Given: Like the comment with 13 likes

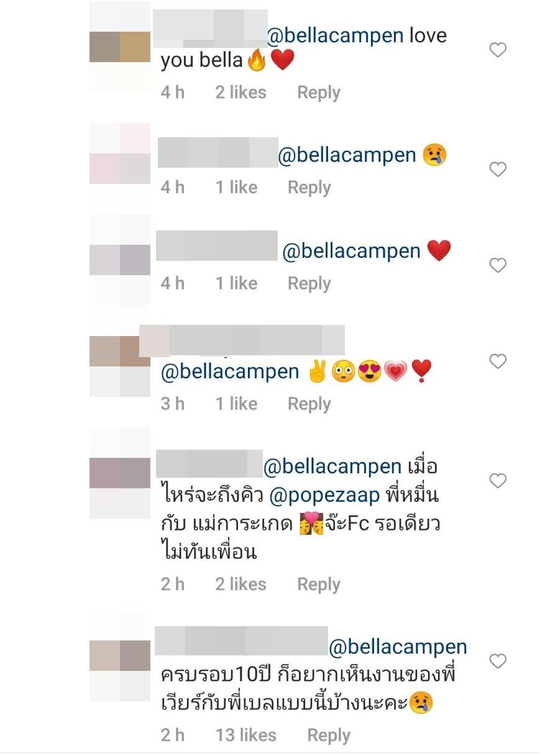Looking at the screenshot, I should tap(498, 661).
